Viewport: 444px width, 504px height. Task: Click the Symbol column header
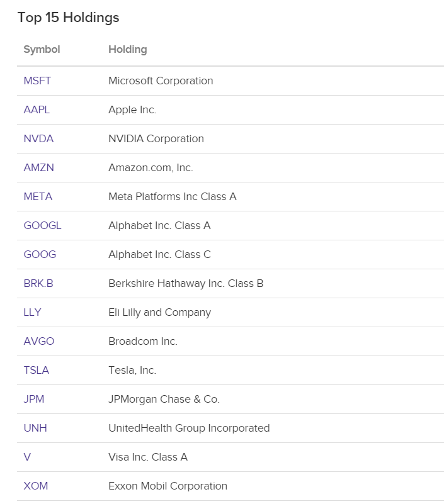tap(42, 49)
